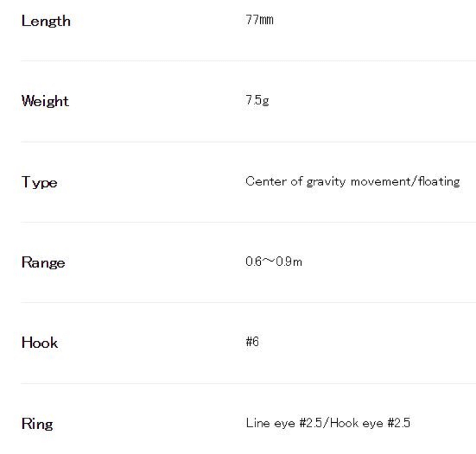476x454 pixels.
Task: Click the Type label
Action: (40, 182)
